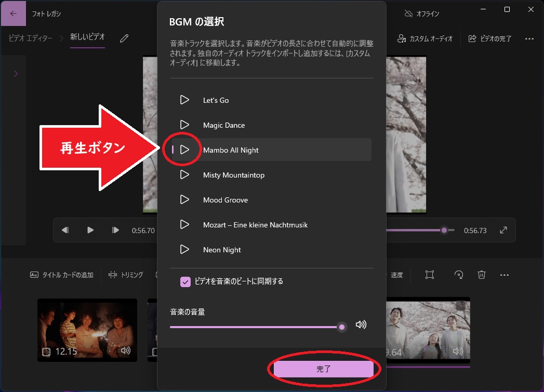Screen dimensions: 544x392
Task: Click ビデオの完了 export button
Action: click(x=490, y=38)
